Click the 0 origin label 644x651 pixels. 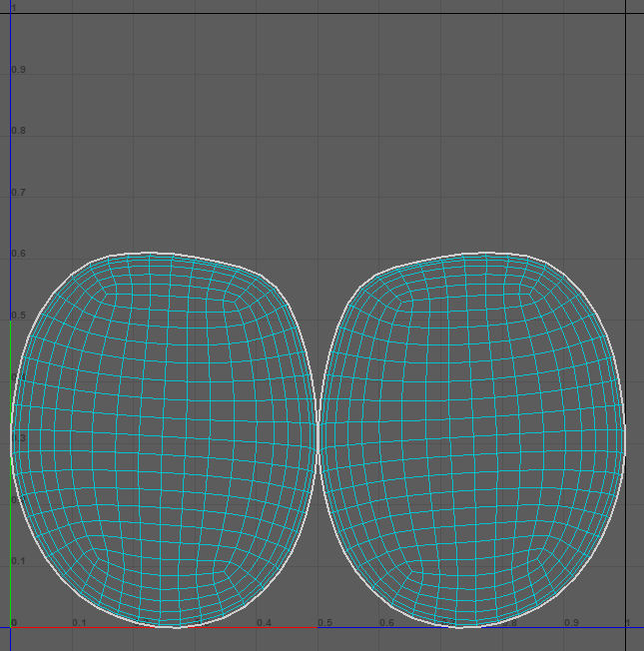(14, 623)
